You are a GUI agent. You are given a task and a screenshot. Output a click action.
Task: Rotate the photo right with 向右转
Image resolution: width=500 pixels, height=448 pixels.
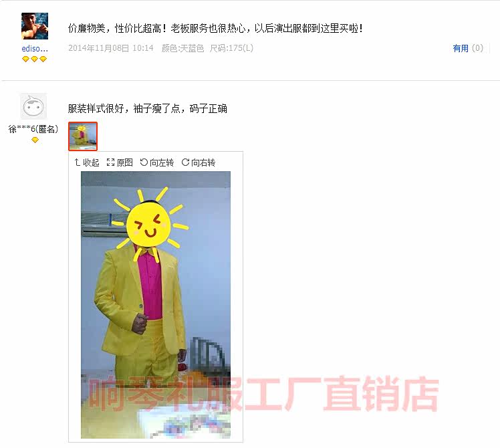(199, 162)
